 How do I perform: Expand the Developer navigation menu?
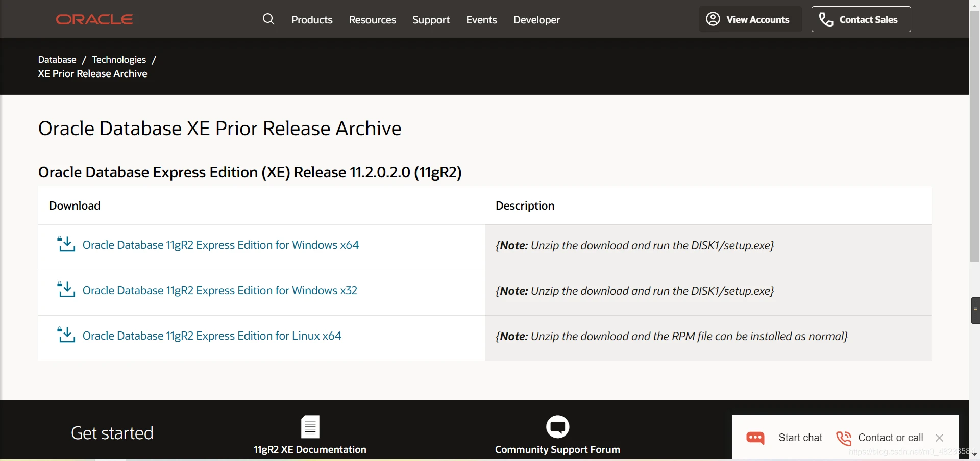pyautogui.click(x=536, y=20)
